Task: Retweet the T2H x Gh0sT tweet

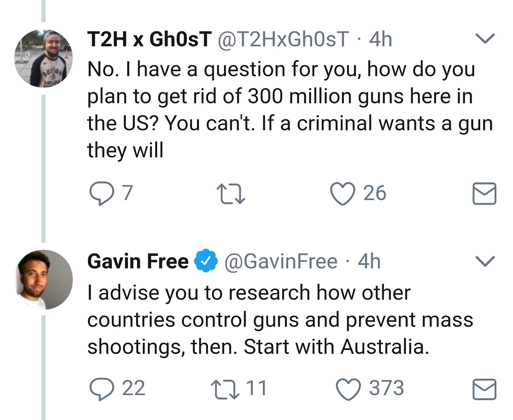Action: 230,194
